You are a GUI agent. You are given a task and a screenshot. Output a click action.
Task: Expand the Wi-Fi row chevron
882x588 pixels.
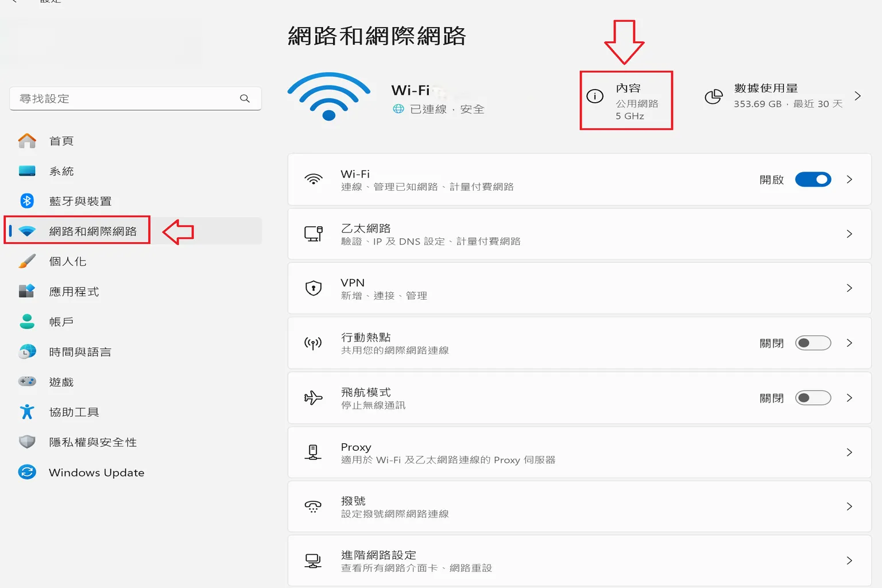pos(849,180)
